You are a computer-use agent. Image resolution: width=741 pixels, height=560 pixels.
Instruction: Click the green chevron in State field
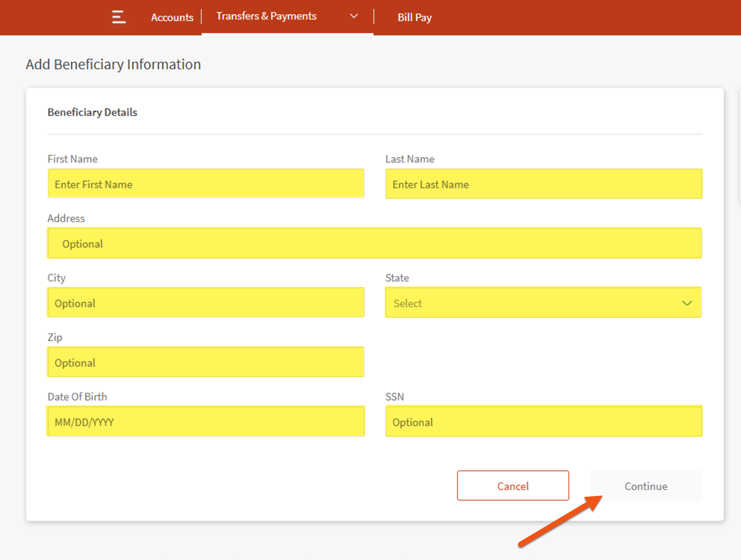687,303
